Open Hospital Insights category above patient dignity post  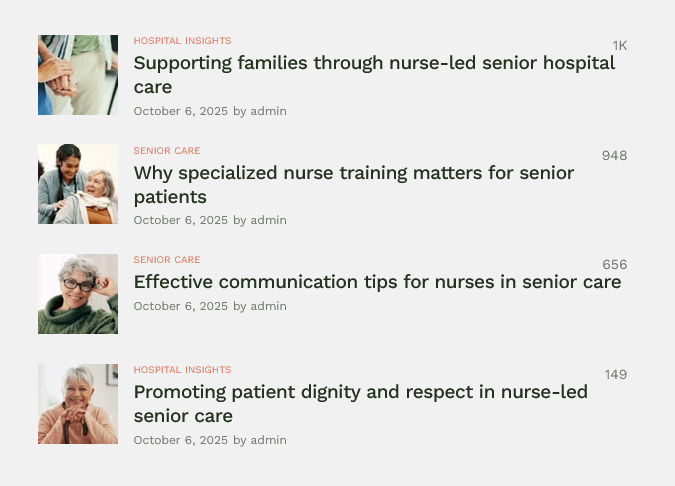point(182,370)
